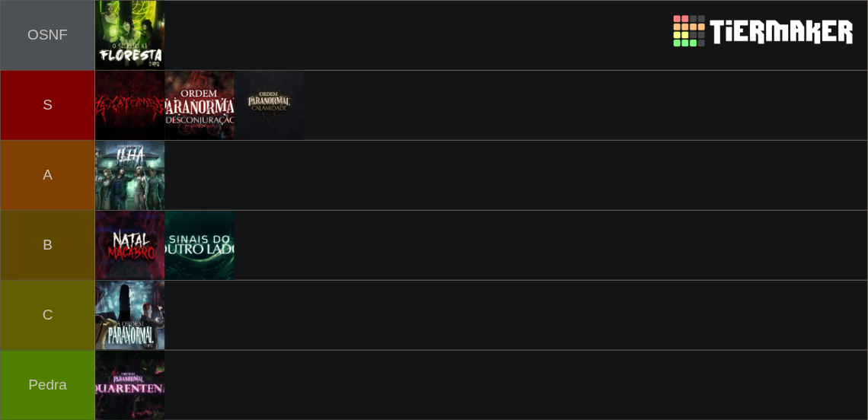
Task: Click the A Ordem Paranormal RPG image
Action: [x=130, y=315]
